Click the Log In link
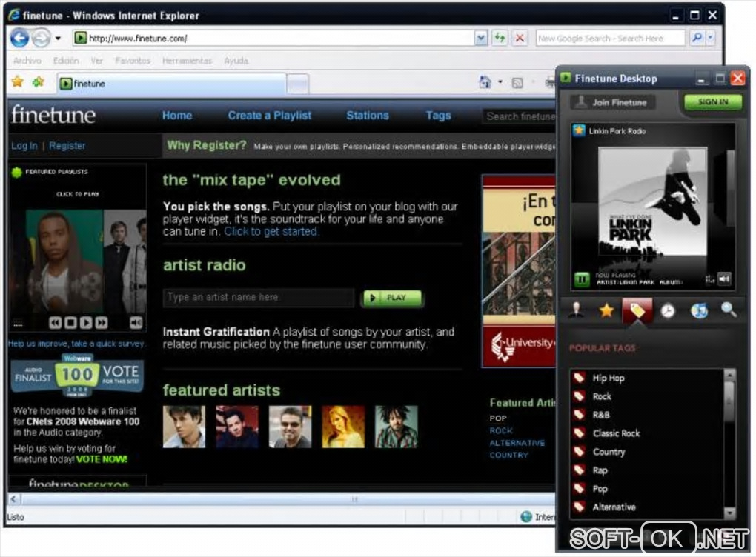Screen dimensions: 756x557 tap(24, 145)
